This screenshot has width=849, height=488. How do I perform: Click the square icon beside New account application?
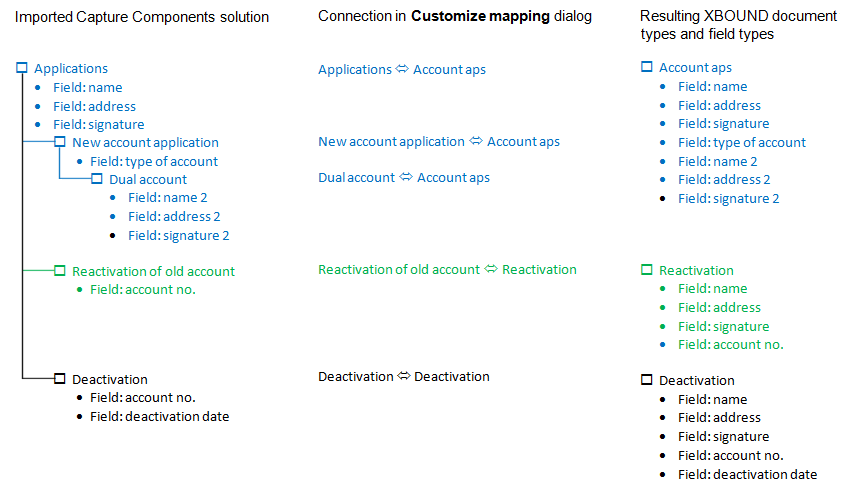[x=60, y=143]
